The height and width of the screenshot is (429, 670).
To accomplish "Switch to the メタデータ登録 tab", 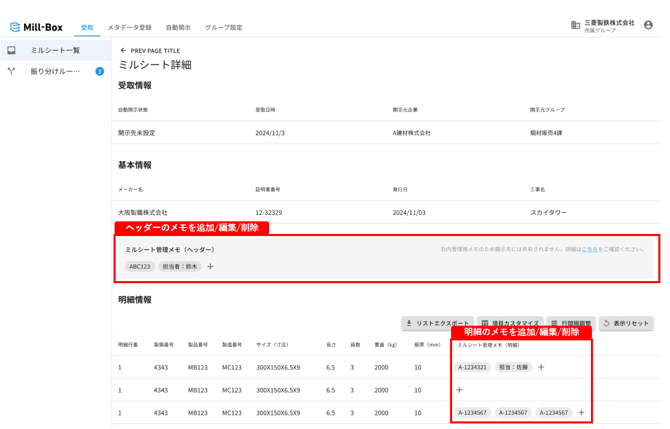I will tap(129, 27).
